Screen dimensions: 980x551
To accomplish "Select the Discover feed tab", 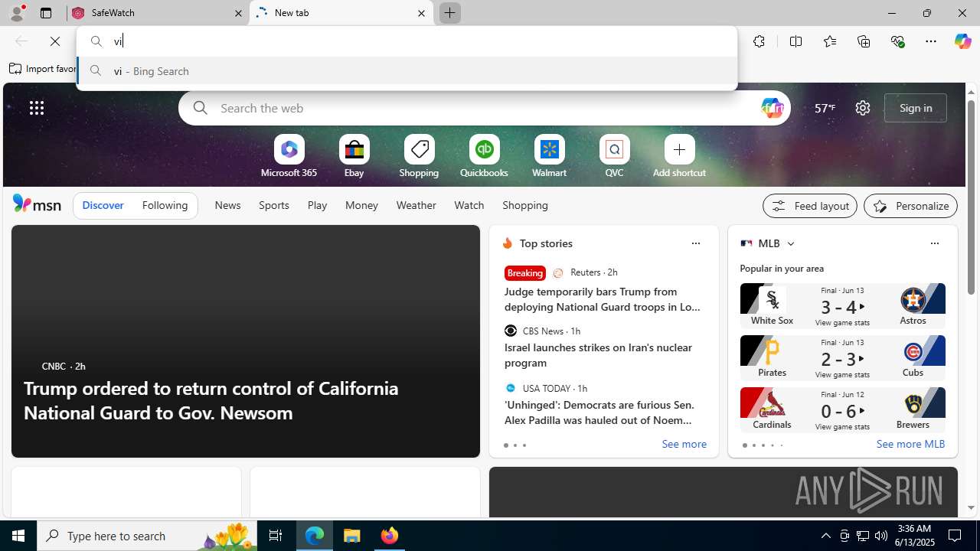I will [103, 205].
